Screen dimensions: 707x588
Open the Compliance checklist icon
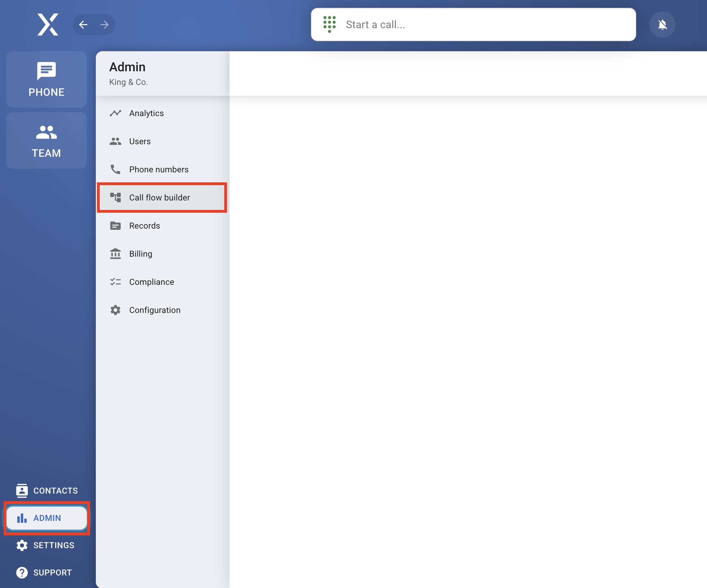click(x=116, y=282)
